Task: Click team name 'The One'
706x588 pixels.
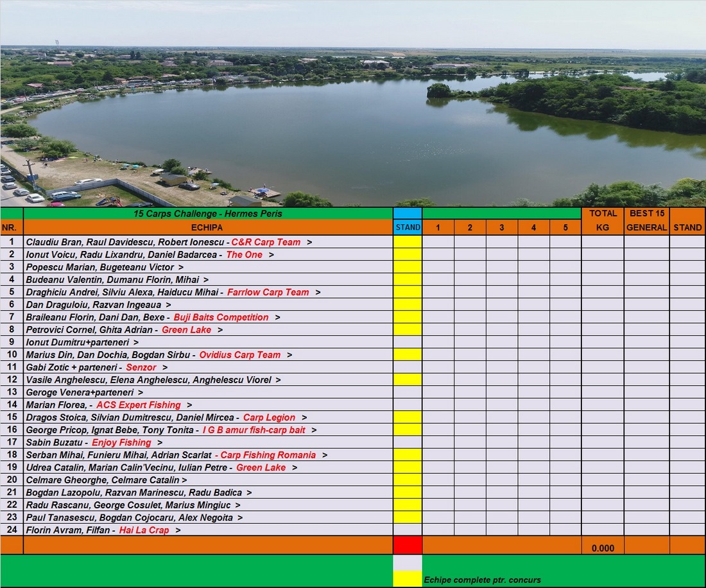Action: point(244,255)
